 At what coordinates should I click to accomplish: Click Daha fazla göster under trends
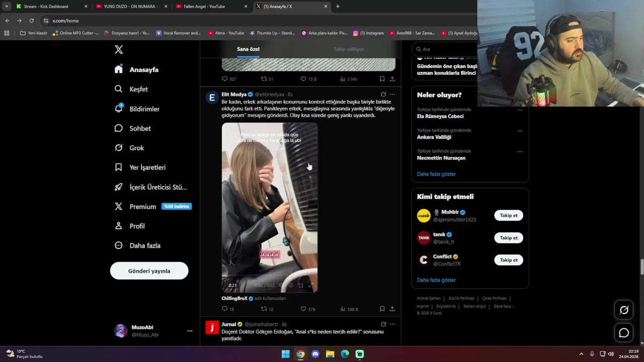pos(436,174)
